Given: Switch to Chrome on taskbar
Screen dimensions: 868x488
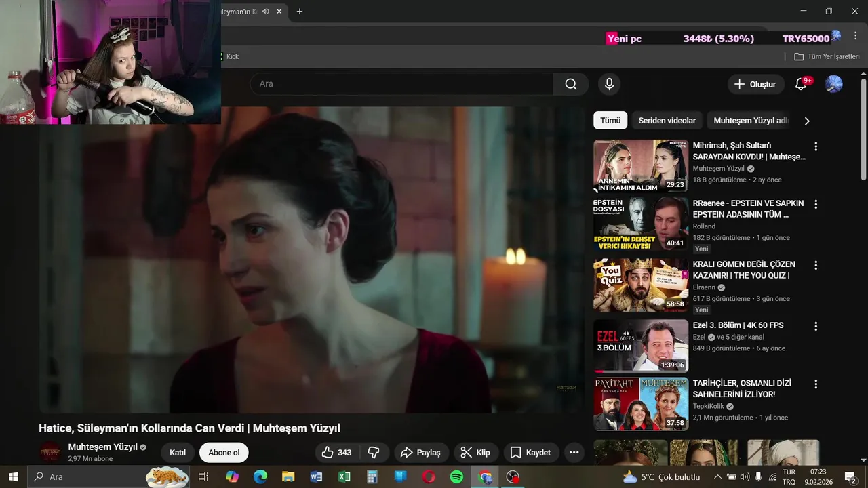Looking at the screenshot, I should tap(485, 476).
